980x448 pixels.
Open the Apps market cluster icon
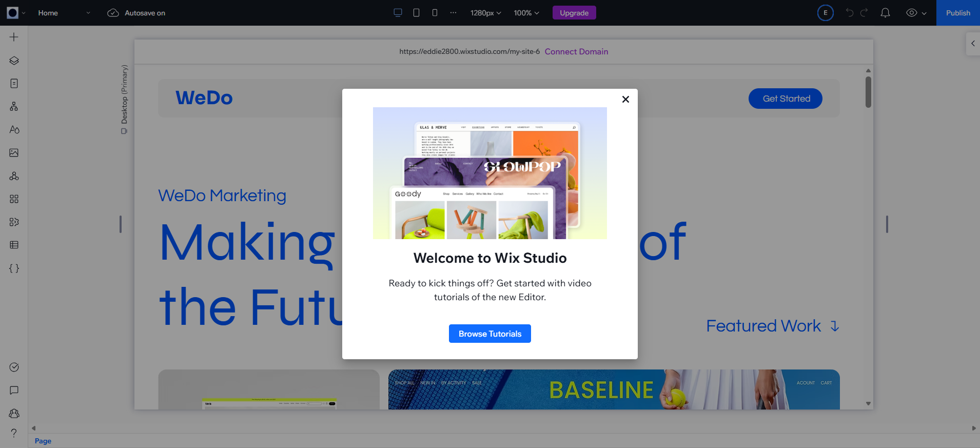pos(14,176)
